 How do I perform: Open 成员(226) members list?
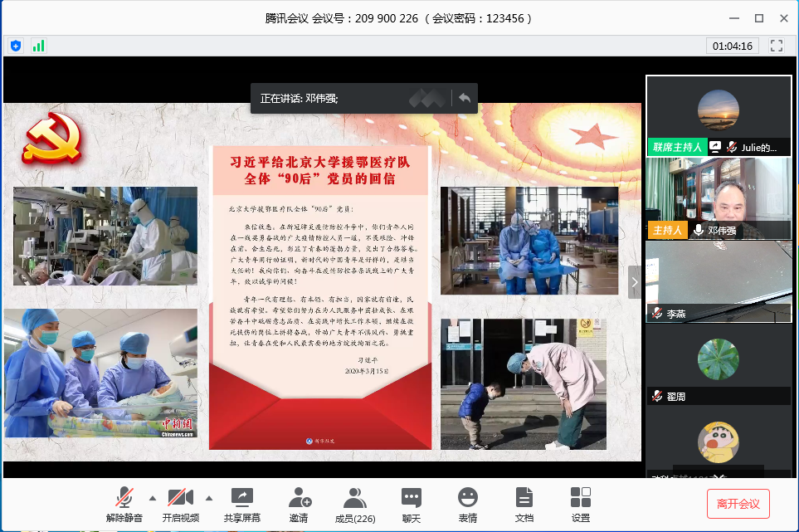coord(355,504)
